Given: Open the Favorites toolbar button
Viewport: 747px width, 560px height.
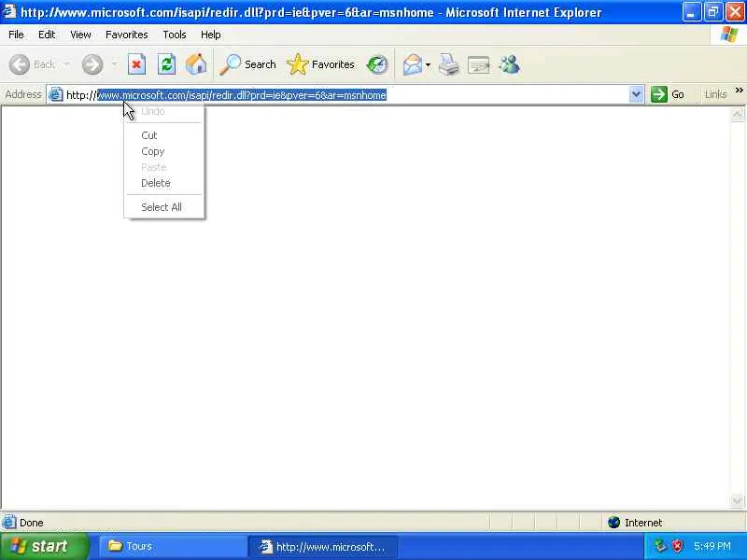Looking at the screenshot, I should click(320, 64).
